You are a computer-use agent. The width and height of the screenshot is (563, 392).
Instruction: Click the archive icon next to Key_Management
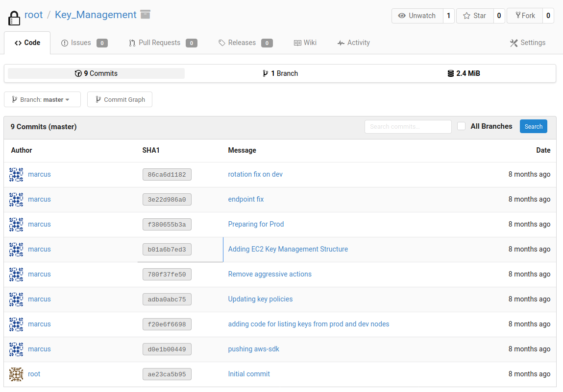point(145,14)
